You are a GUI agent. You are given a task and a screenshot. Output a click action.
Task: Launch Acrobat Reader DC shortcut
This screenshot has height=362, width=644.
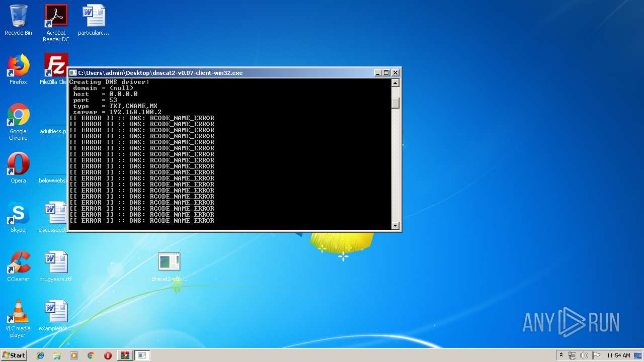click(56, 23)
